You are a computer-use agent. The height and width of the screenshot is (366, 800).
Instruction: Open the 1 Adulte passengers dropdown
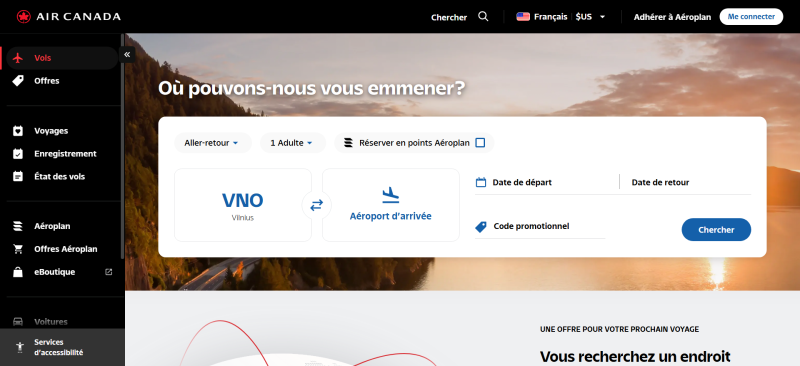293,143
